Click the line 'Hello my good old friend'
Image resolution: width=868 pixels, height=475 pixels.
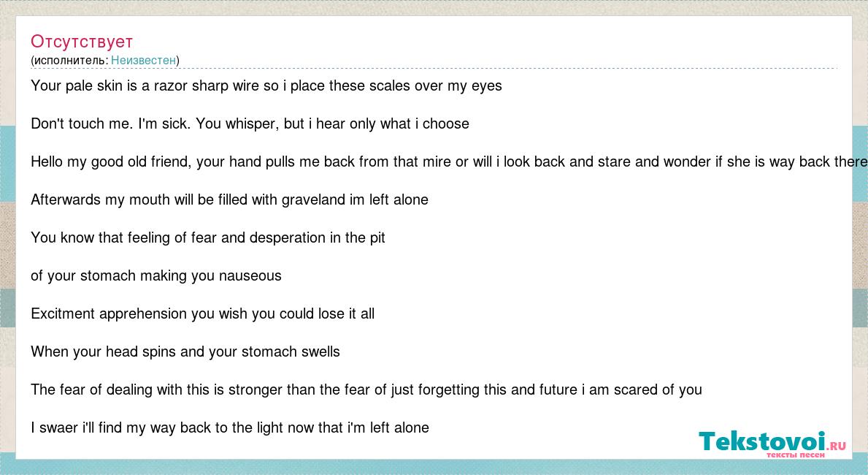tap(449, 161)
